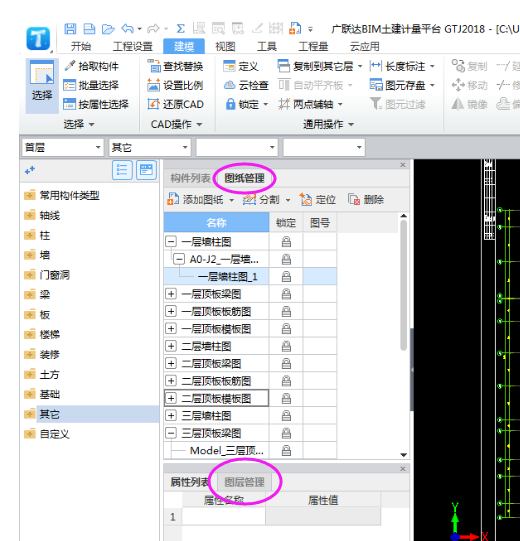Switch to 工程量 ribbon tab
This screenshot has height=541, width=520.
point(313,46)
